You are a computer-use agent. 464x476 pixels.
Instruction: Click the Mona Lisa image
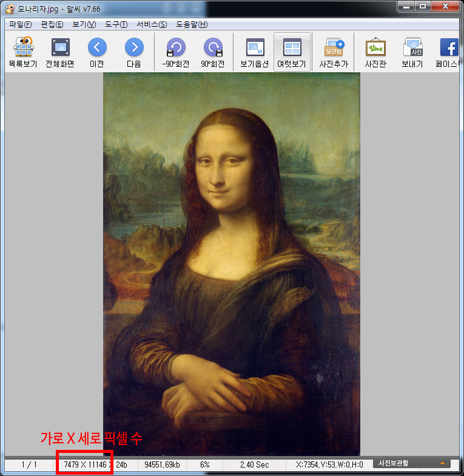(x=232, y=263)
